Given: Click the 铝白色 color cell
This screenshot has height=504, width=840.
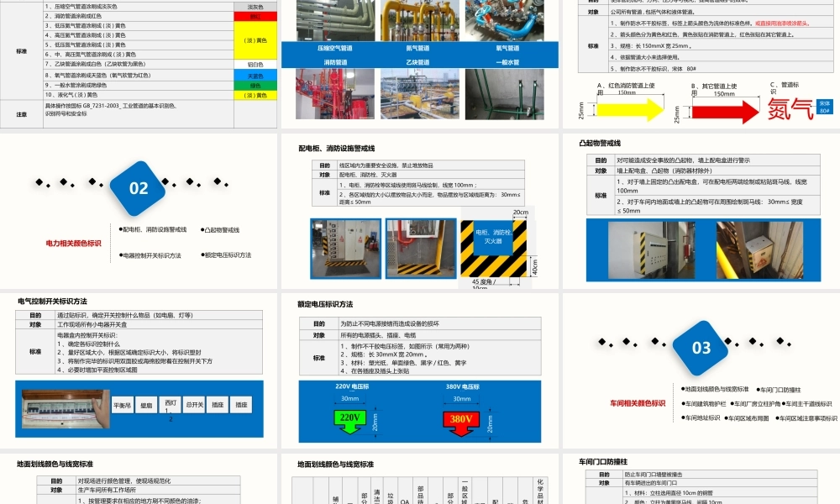Looking at the screenshot, I should 255,65.
